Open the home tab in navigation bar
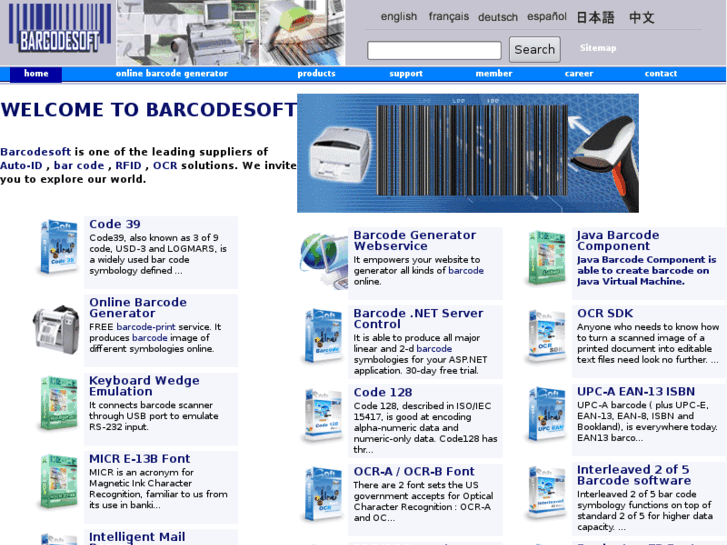 pos(36,74)
